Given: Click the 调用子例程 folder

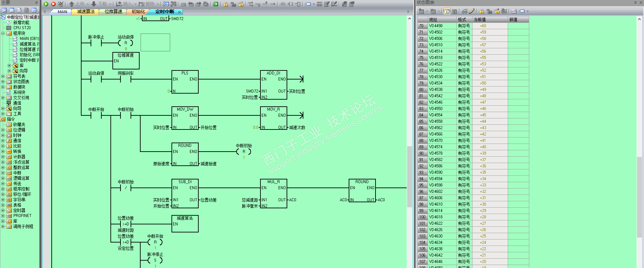Looking at the screenshot, I should [x=23, y=226].
